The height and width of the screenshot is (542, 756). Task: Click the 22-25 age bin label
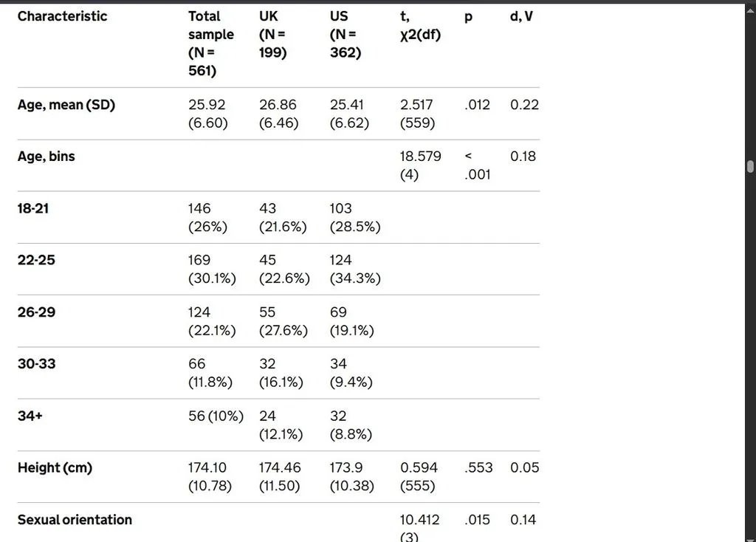[36, 261]
